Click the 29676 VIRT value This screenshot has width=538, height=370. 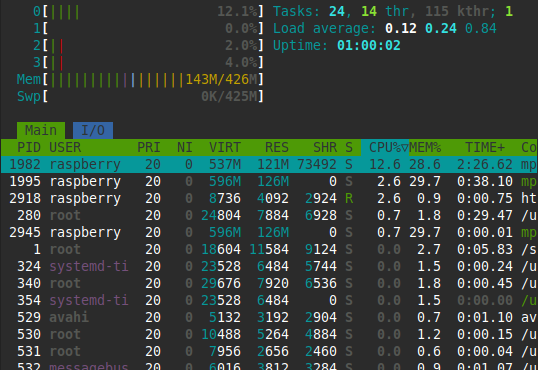tap(221, 284)
